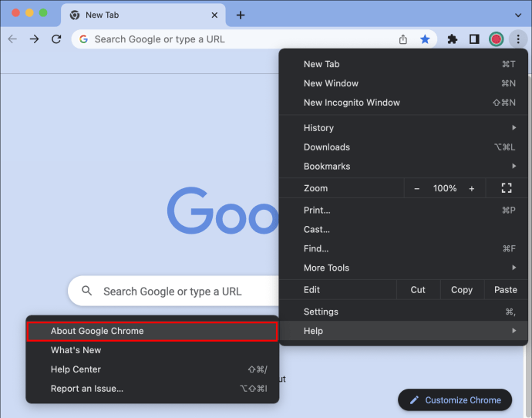Click Paste in Edit row
The width and height of the screenshot is (532, 418).
click(506, 290)
